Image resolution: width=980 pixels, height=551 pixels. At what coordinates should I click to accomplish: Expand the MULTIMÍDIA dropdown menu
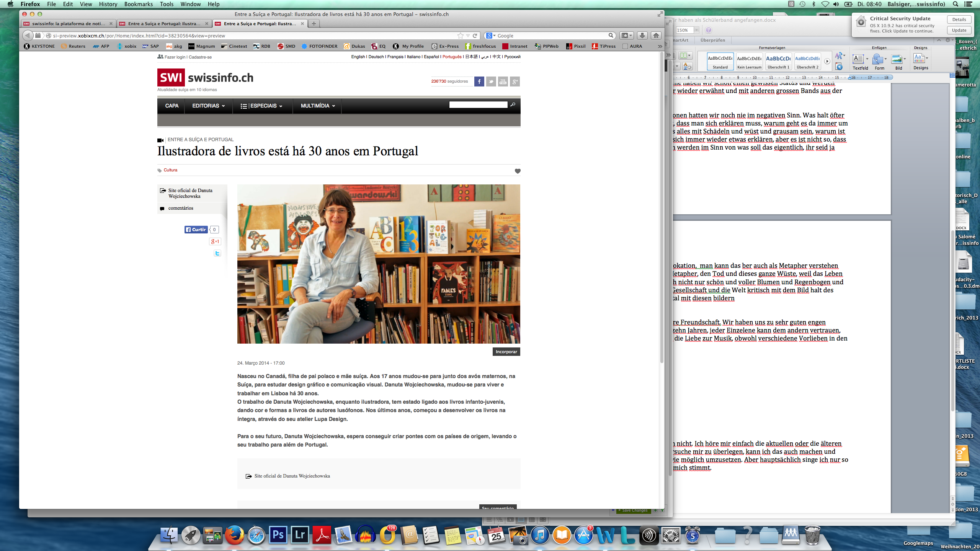click(x=317, y=106)
